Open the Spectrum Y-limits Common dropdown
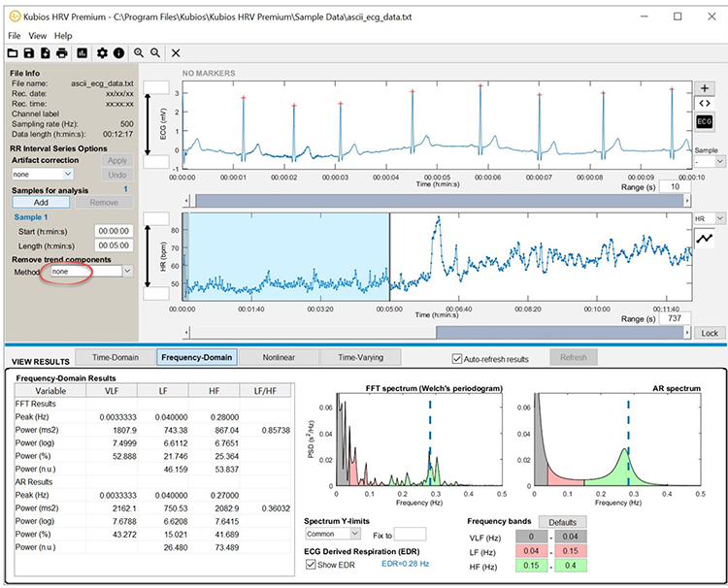Image resolution: width=728 pixels, height=588 pixels. pos(332,534)
